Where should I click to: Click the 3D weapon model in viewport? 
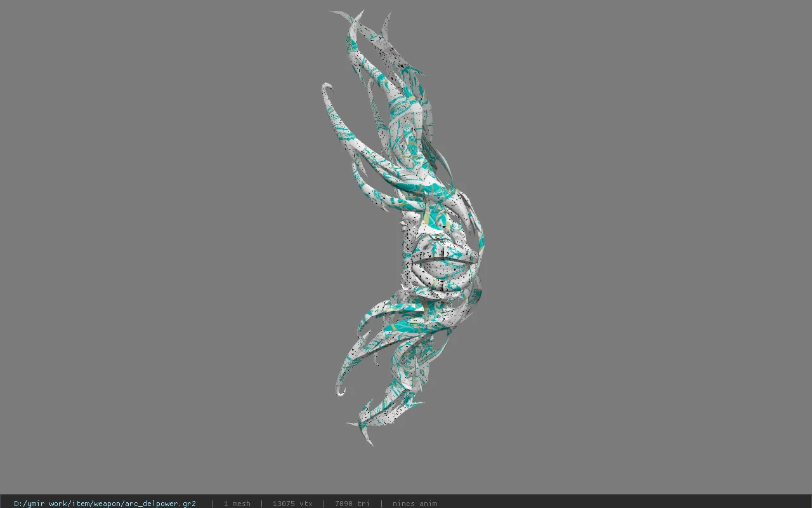[406, 229]
